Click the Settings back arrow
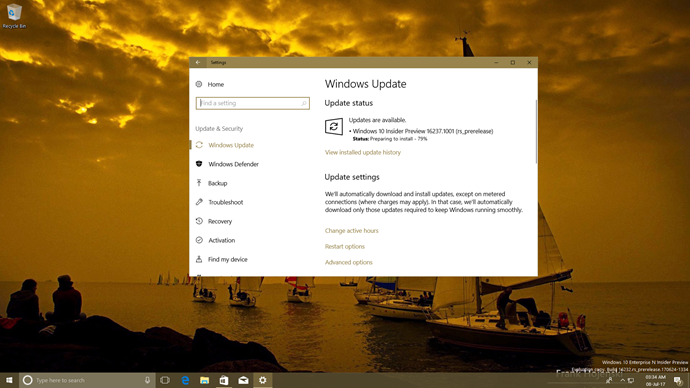The width and height of the screenshot is (690, 388). (x=198, y=62)
